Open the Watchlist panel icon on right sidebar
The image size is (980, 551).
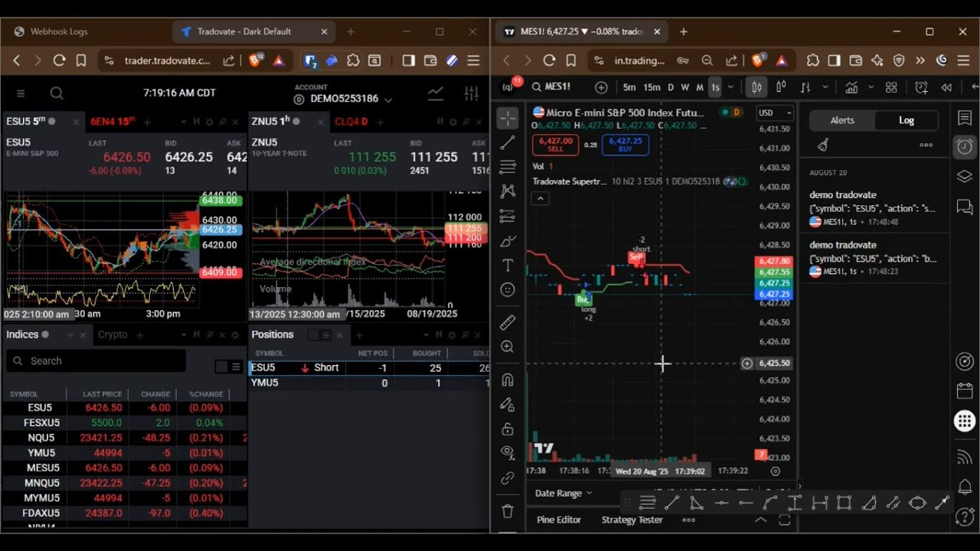coord(965,118)
